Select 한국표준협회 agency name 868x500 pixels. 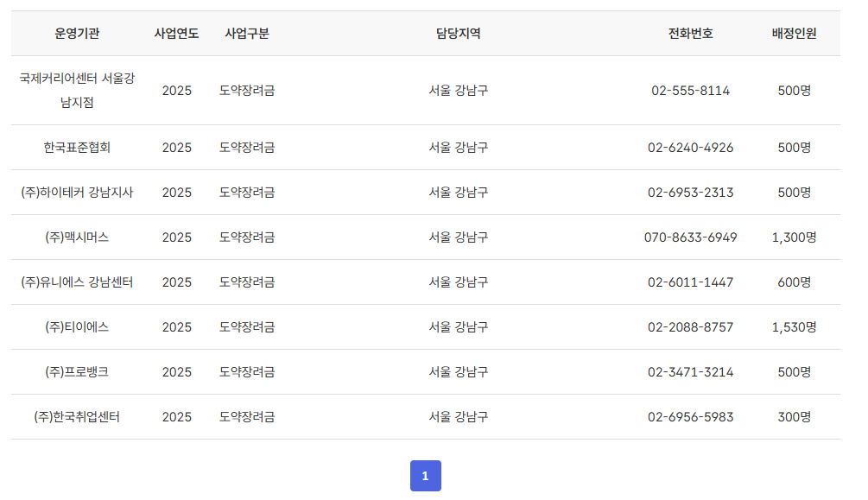click(77, 148)
